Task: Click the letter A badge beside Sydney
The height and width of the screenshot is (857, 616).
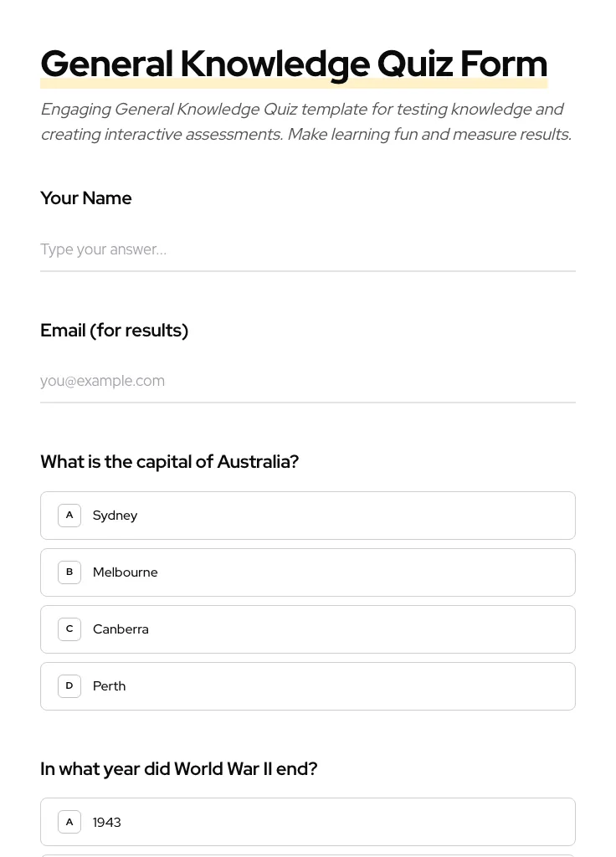Action: click(x=69, y=515)
